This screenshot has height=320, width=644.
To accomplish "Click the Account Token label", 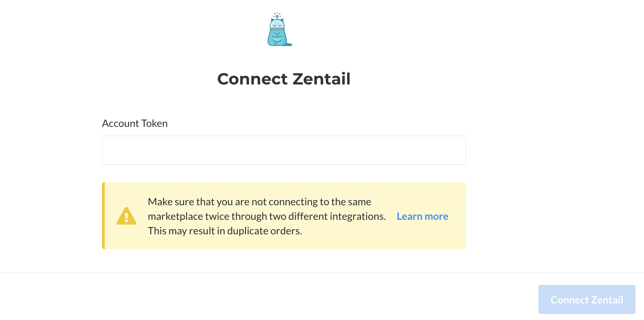I will (135, 123).
